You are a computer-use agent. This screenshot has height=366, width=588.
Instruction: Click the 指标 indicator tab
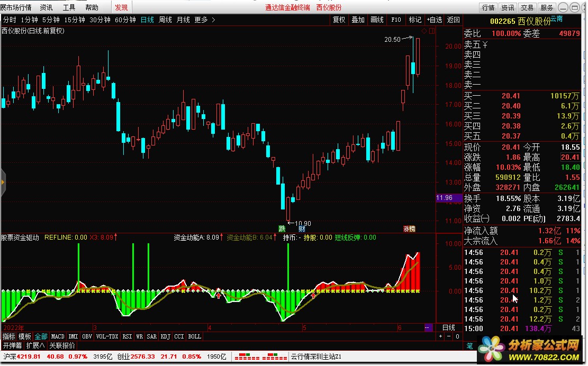pos(9,336)
